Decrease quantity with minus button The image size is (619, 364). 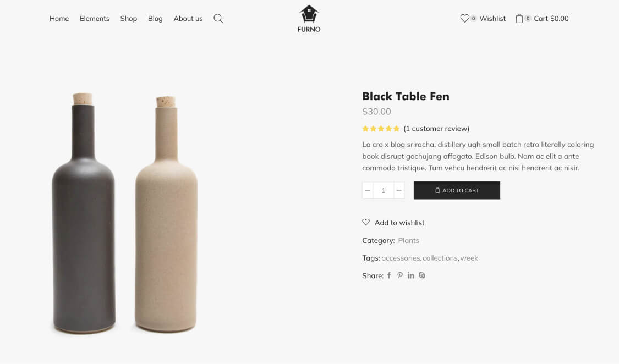tap(368, 190)
